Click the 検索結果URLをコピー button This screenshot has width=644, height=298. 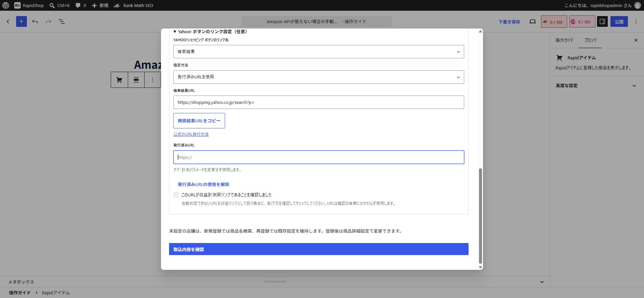pyautogui.click(x=199, y=121)
